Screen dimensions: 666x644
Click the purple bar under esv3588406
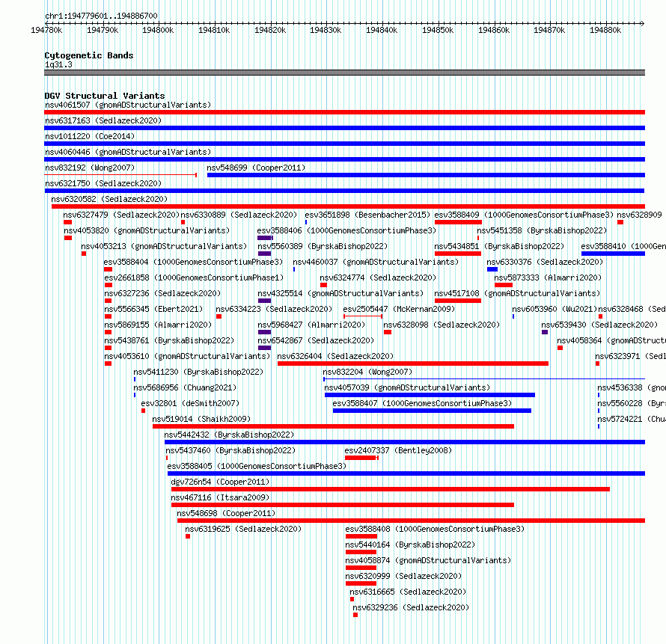(265, 238)
